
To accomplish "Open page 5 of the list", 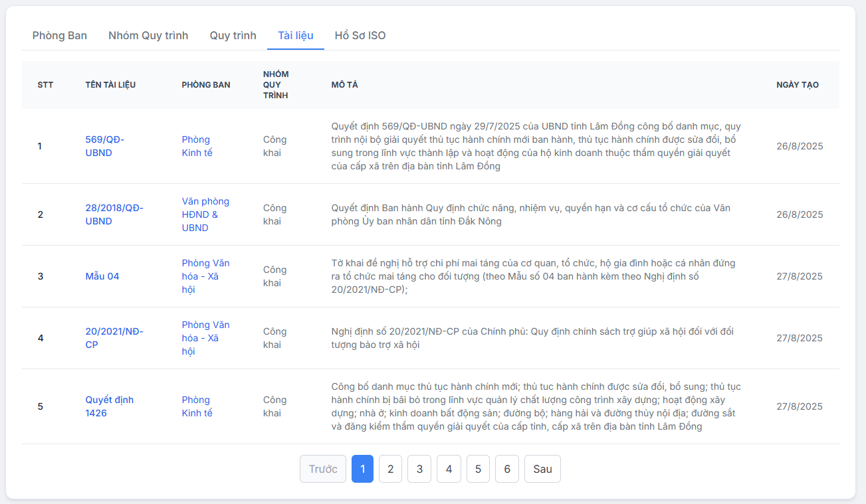I will [478, 469].
